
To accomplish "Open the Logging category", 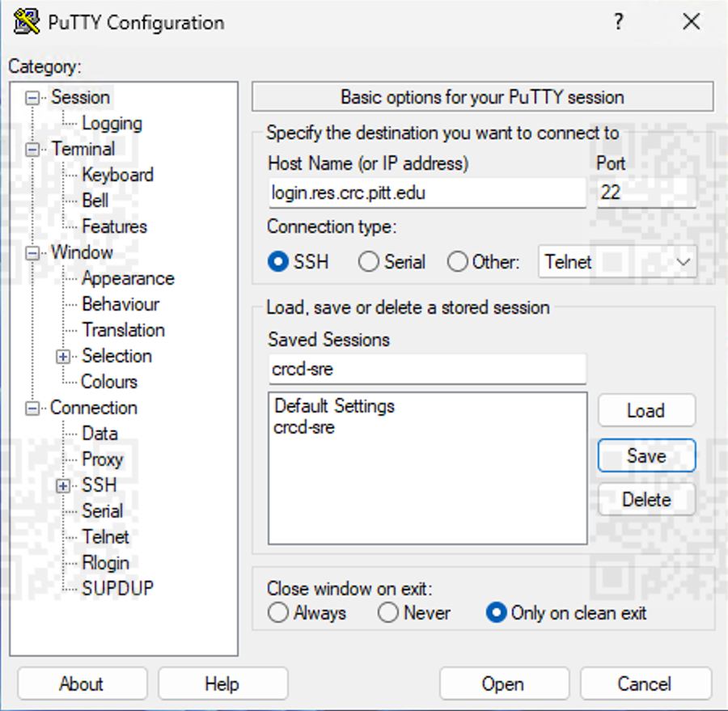I will (112, 124).
